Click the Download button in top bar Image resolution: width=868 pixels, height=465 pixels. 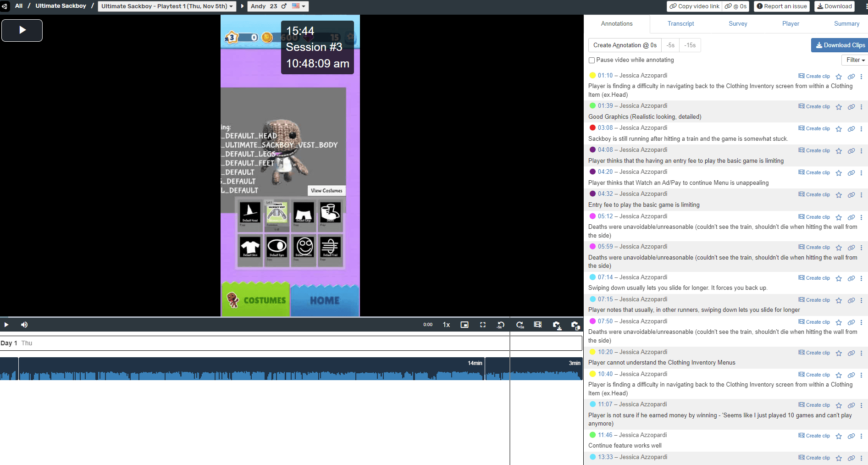835,6
